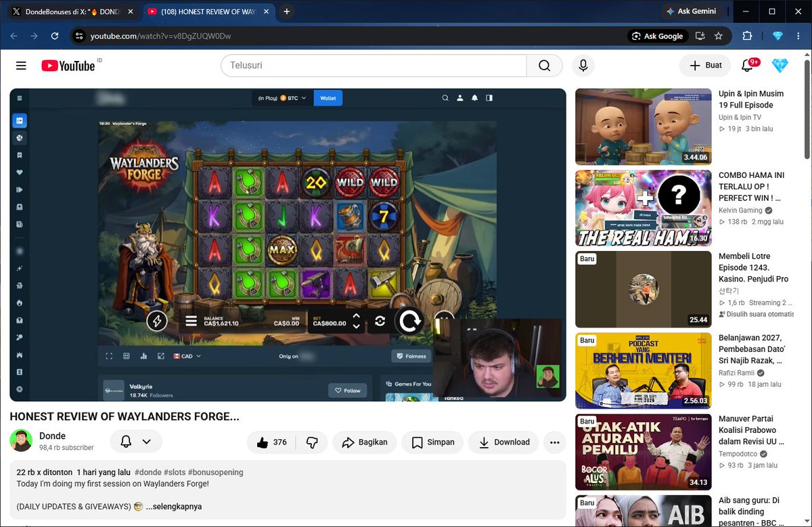Open a new browser tab
This screenshot has width=812, height=527.
tap(287, 12)
